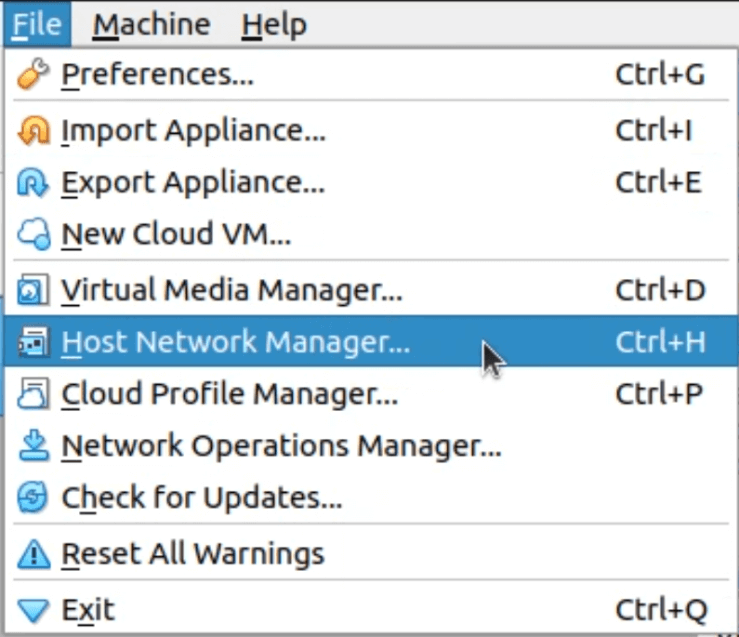Click the Reset All Warnings triangle icon
This screenshot has height=637, width=739.
coord(33,554)
